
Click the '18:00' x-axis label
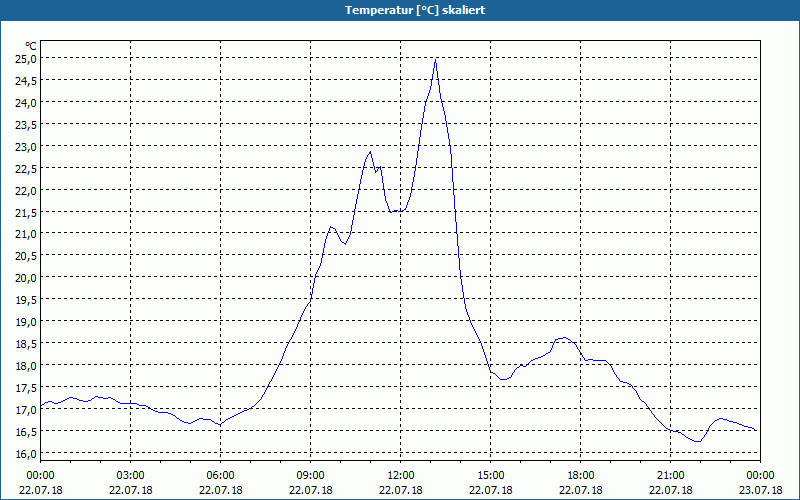point(581,476)
